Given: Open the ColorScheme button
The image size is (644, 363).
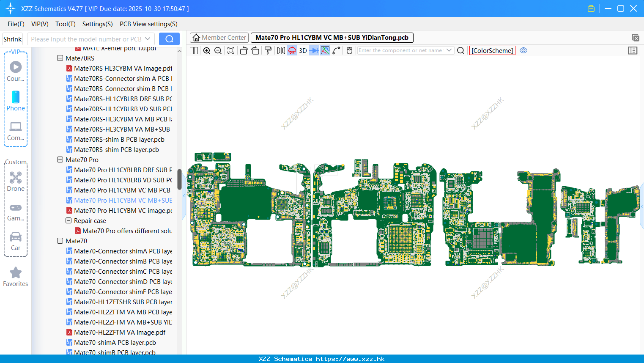Looking at the screenshot, I should pyautogui.click(x=492, y=50).
